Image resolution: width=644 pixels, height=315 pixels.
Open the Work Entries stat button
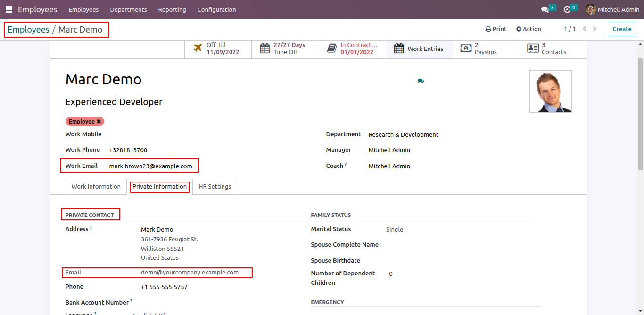point(419,49)
